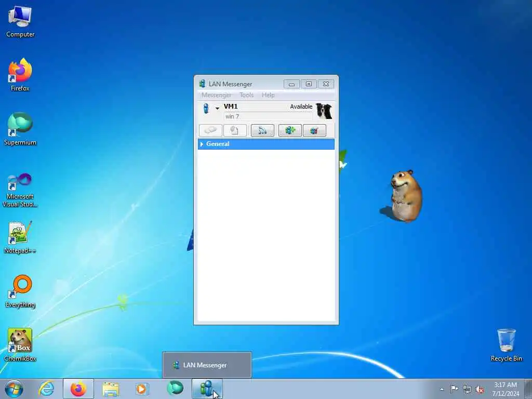The width and height of the screenshot is (532, 399).
Task: Click the Action Center flag tray icon
Action: pos(454,389)
